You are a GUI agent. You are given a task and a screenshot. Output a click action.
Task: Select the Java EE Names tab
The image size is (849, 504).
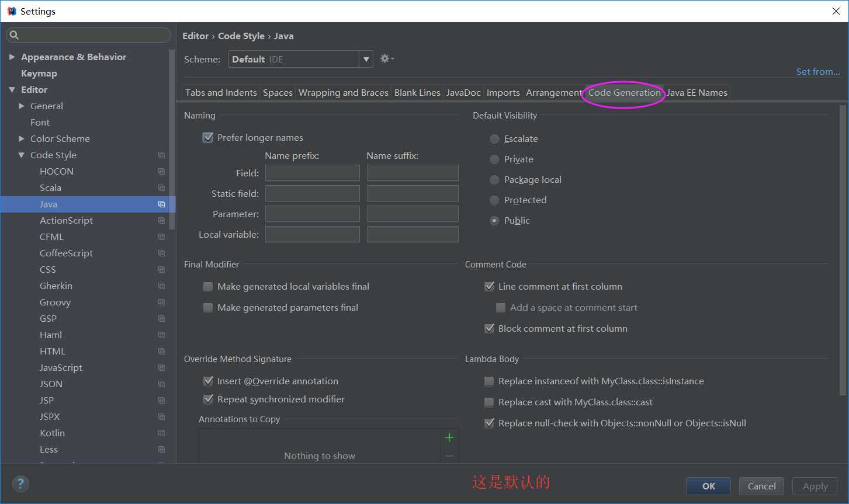tap(697, 92)
